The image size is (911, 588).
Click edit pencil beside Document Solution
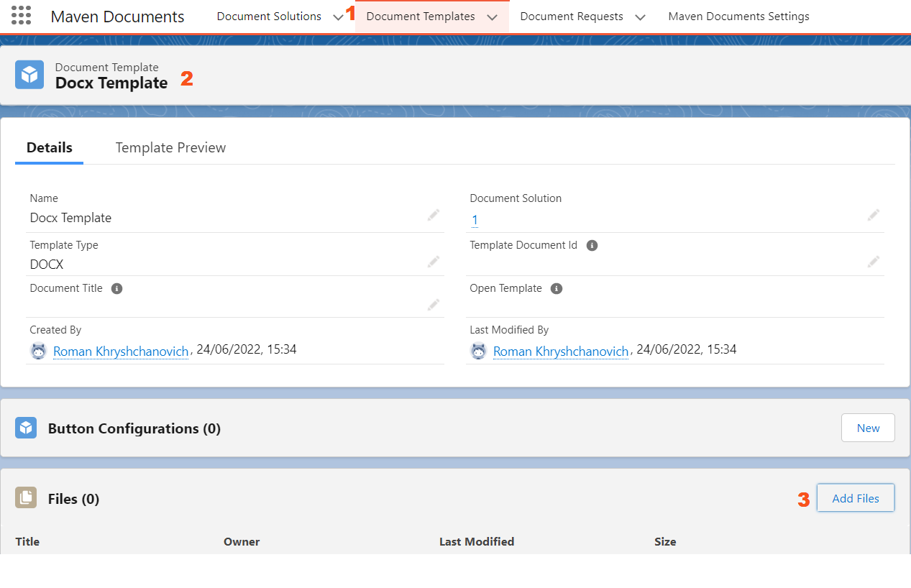point(873,215)
